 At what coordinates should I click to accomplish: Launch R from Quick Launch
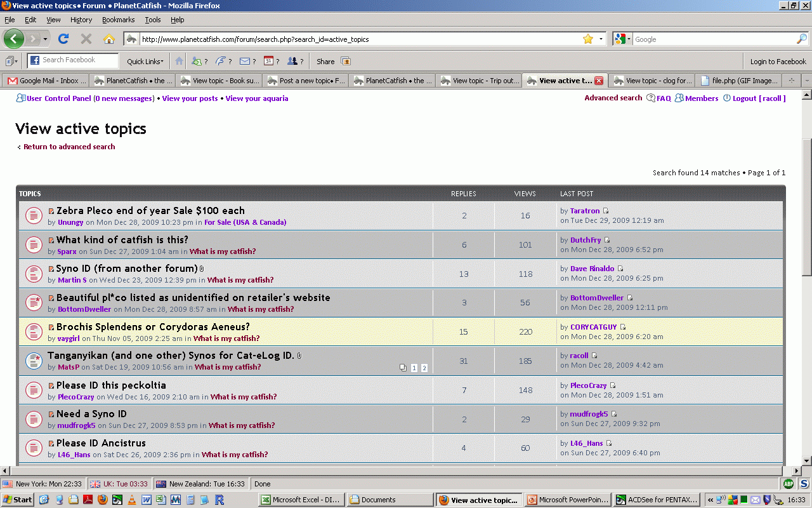[219, 500]
